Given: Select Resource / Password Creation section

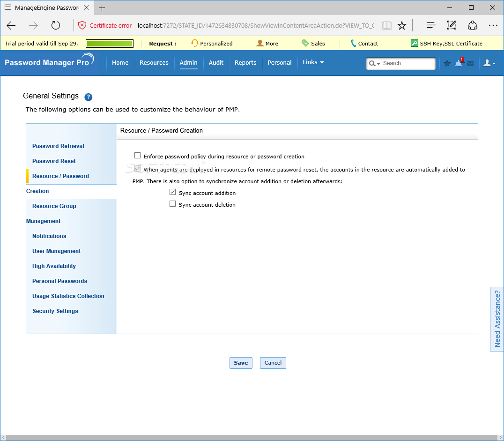Looking at the screenshot, I should 60,176.
